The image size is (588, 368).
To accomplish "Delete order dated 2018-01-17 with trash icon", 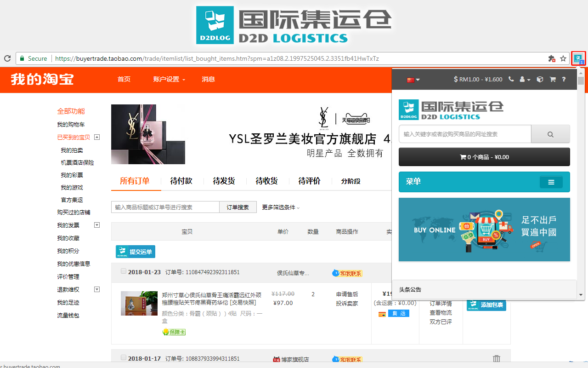I will (x=496, y=359).
